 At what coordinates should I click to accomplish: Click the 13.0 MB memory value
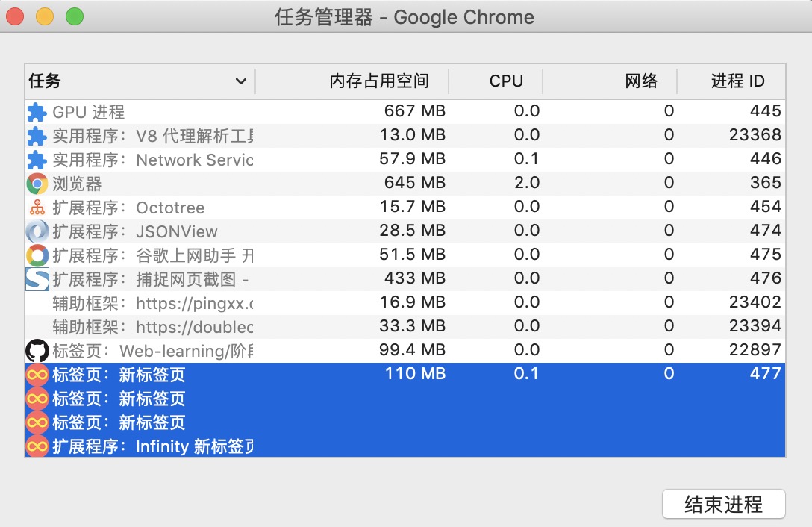413,134
